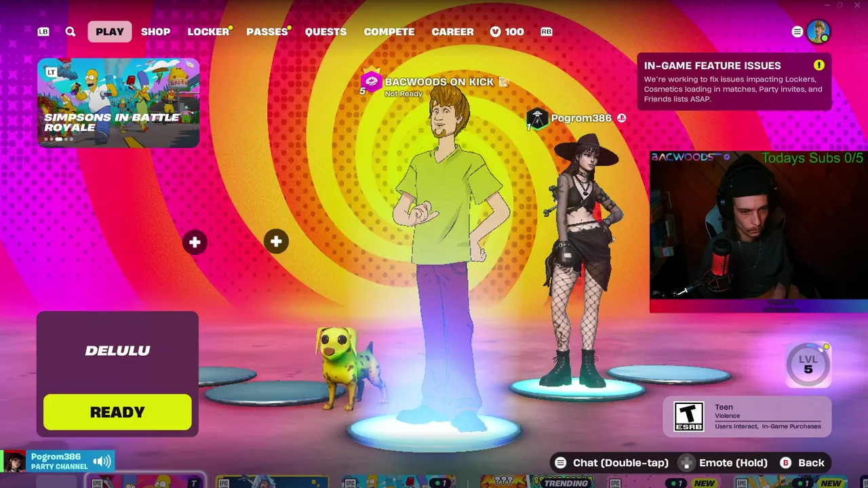The image size is (868, 488).
Task: Invite a player with the maroon plus button
Action: pos(195,242)
